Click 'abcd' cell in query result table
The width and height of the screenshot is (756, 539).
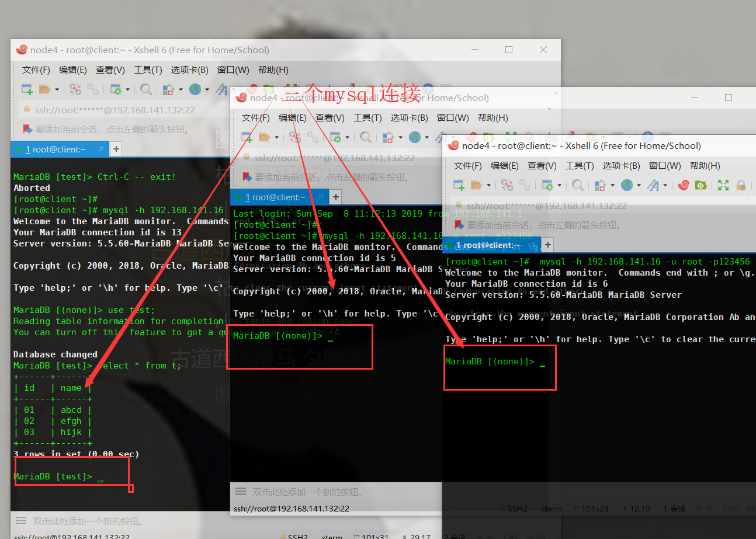[71, 410]
